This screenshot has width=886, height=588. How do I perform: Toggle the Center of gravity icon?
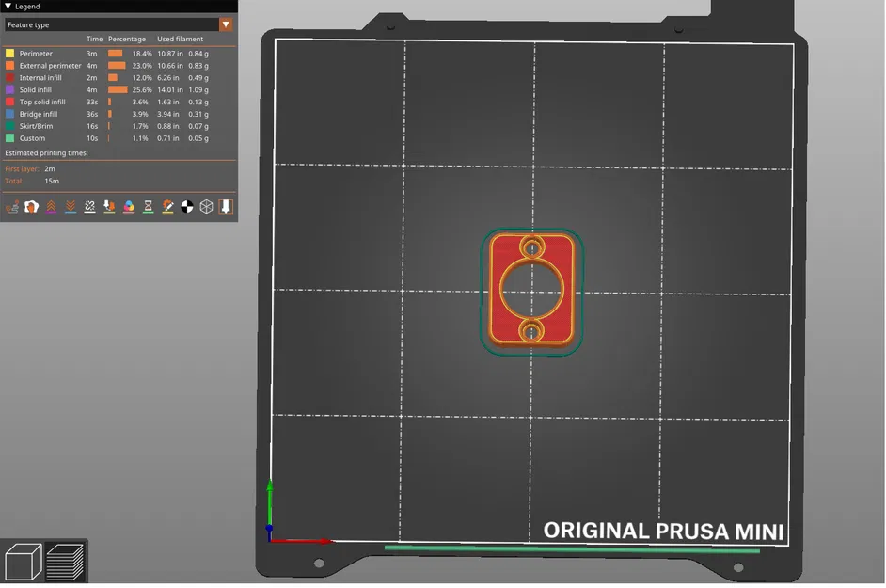(x=187, y=207)
